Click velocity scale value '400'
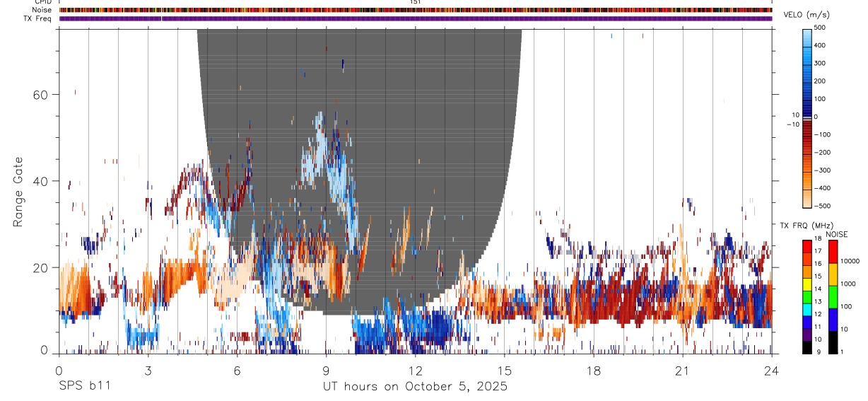Image resolution: width=868 pixels, height=401 pixels. [x=820, y=45]
